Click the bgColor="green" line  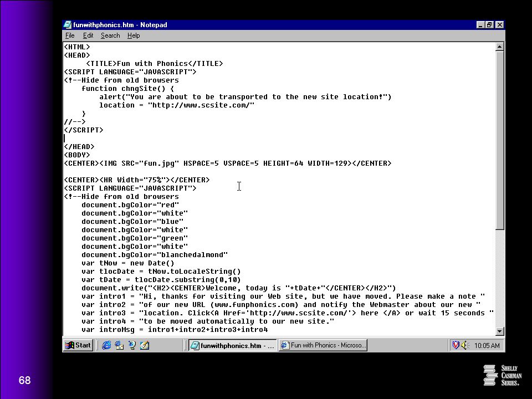tap(134, 238)
